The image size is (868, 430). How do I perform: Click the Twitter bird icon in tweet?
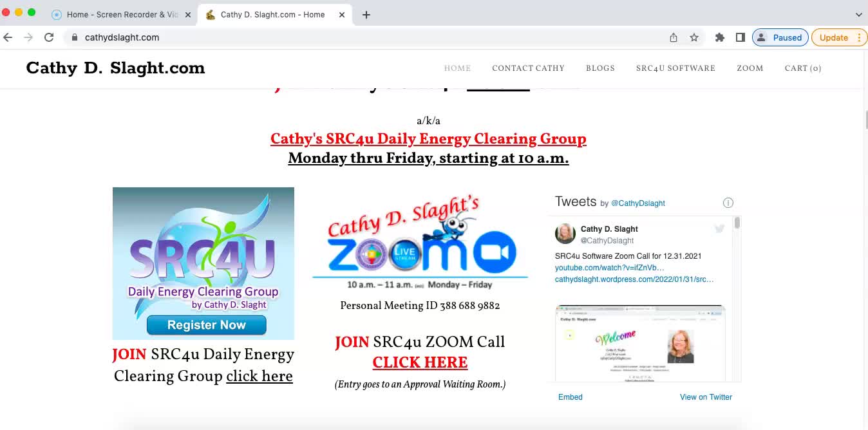coord(719,229)
